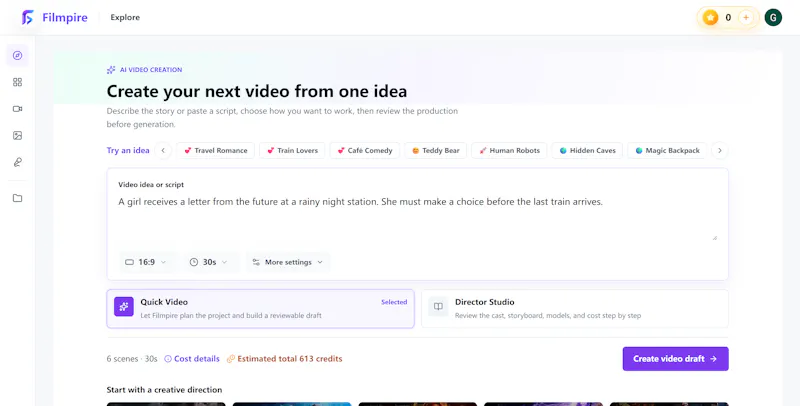Pick the Teddy Bear idea chip
The image size is (800, 406).
coord(435,150)
